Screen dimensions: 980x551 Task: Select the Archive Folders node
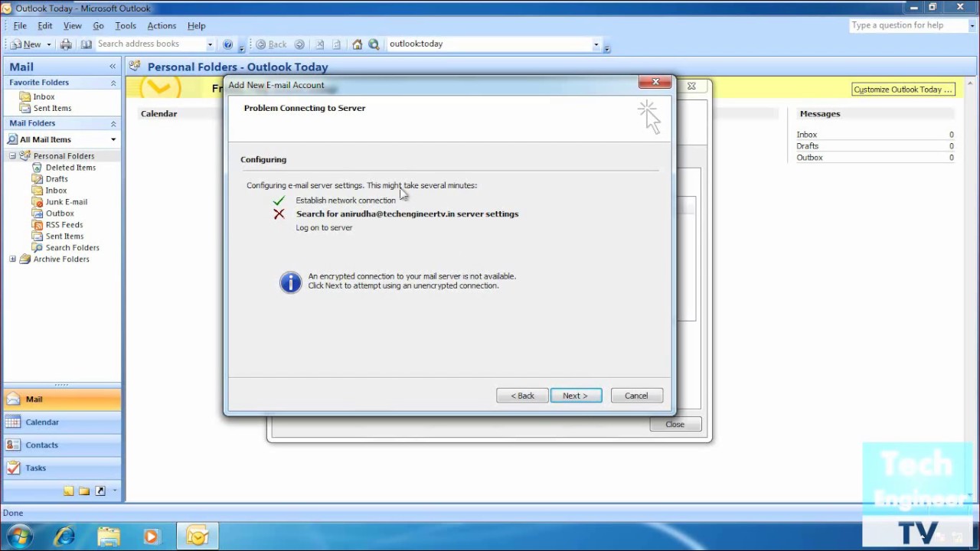61,259
